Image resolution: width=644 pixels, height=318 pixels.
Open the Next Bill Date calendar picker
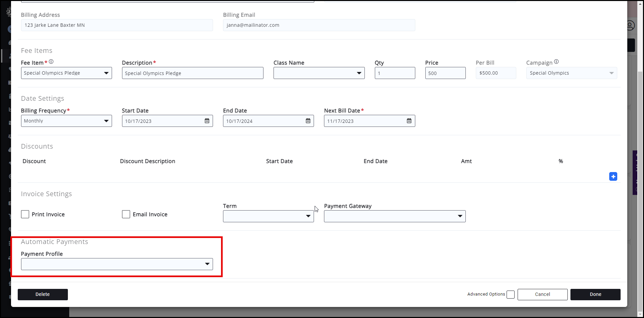tap(409, 121)
